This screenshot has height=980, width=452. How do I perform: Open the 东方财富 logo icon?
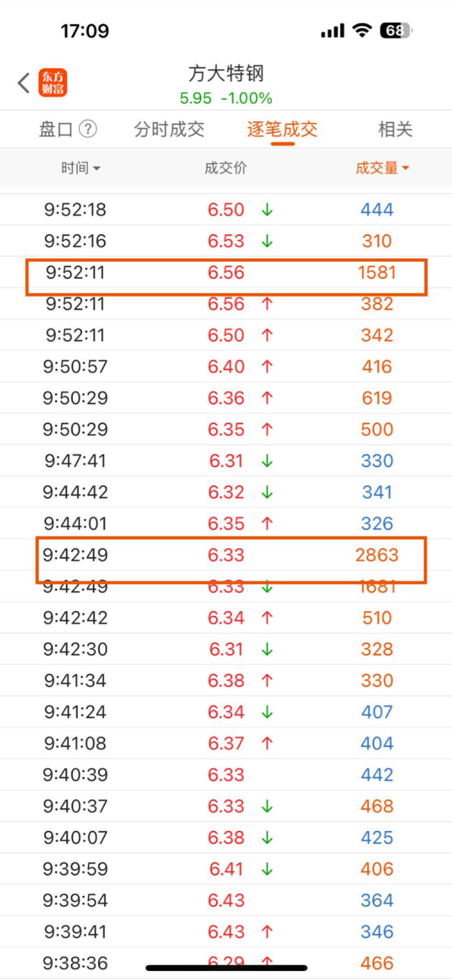click(x=53, y=83)
